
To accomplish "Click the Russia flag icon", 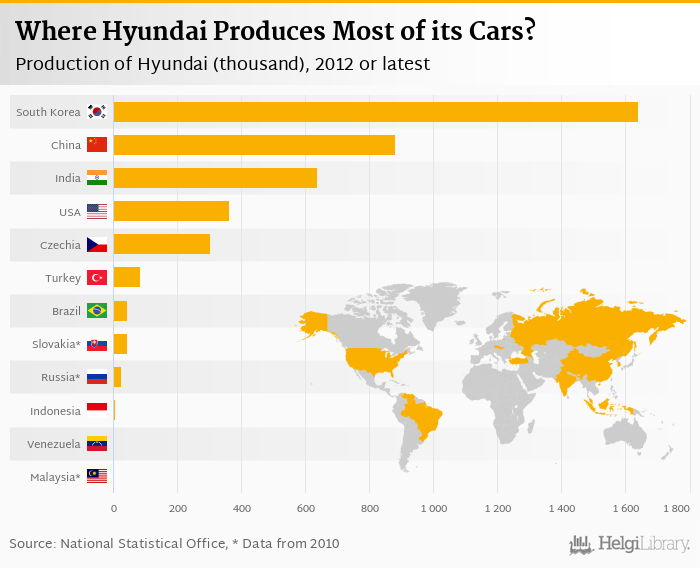I will [97, 377].
